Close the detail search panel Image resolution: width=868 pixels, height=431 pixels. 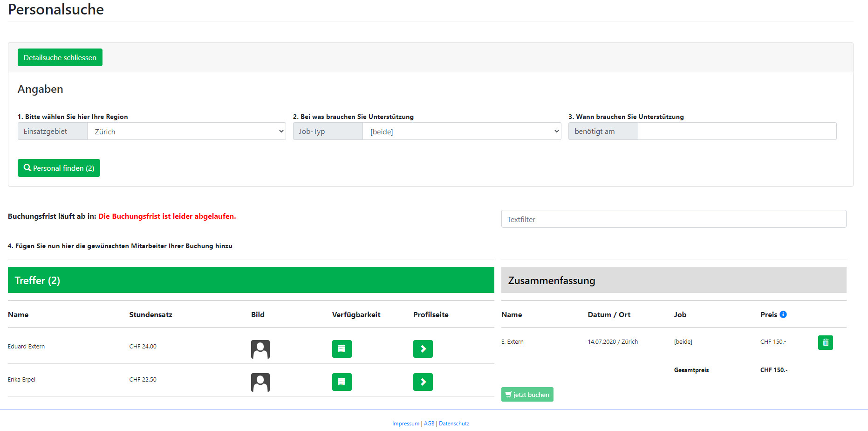60,58
